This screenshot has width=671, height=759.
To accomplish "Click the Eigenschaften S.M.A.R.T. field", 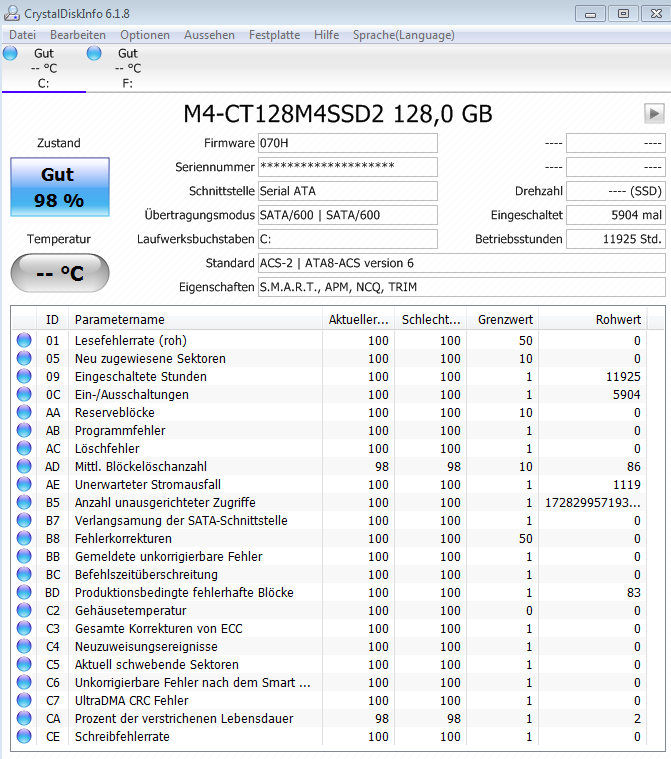I will point(462,287).
